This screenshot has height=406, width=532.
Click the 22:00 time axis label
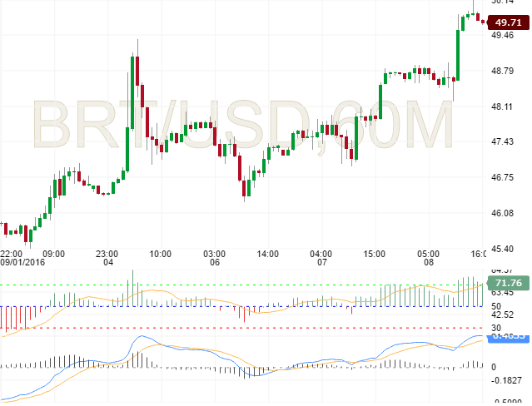click(x=11, y=253)
